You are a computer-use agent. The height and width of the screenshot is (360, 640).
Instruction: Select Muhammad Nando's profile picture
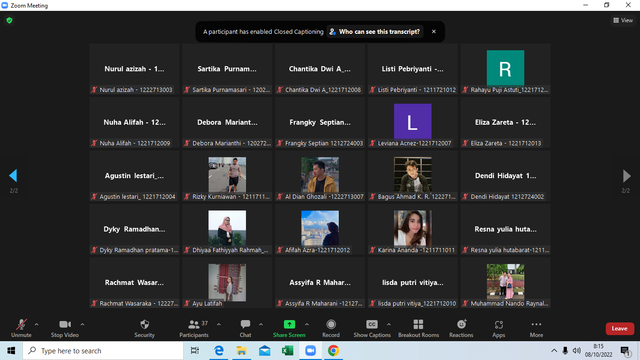(x=505, y=281)
